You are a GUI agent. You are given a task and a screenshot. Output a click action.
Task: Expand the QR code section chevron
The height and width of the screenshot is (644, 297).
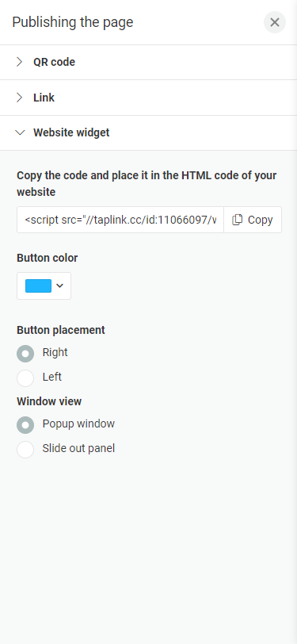click(19, 62)
